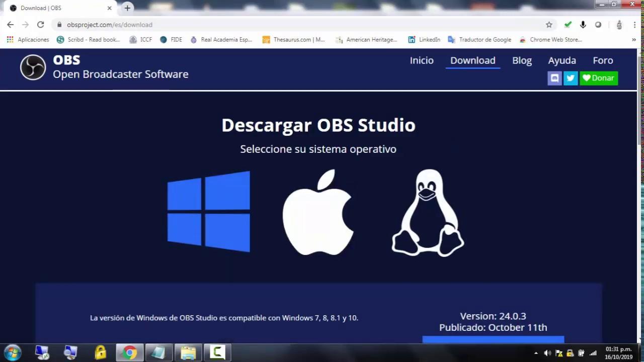Click the microphone extension icon
This screenshot has width=644, height=362.
point(583,25)
